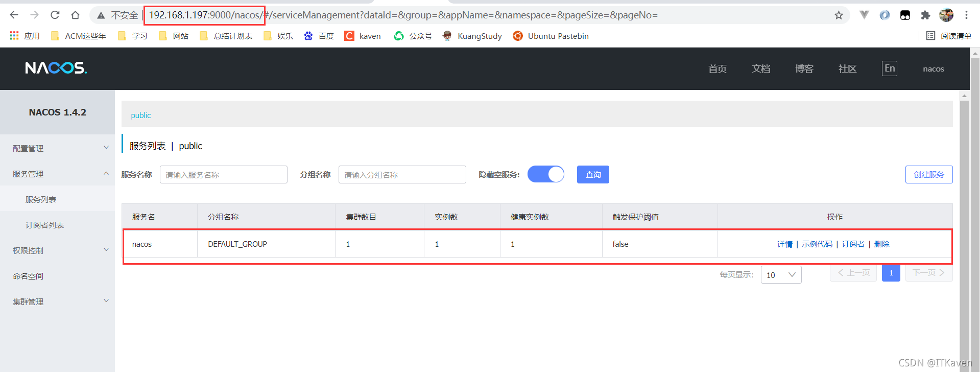The image size is (980, 372).
Task: Open the 学习 bookmark folder
Action: coord(133,36)
